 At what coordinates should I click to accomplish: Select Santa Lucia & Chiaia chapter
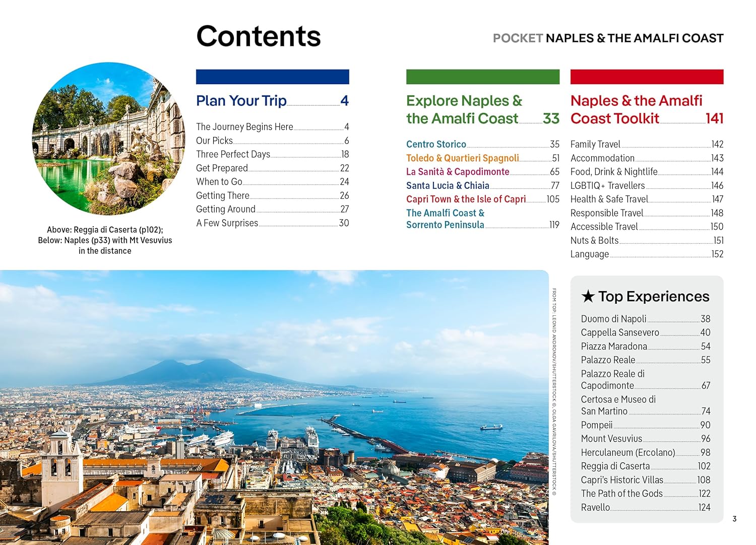click(448, 186)
